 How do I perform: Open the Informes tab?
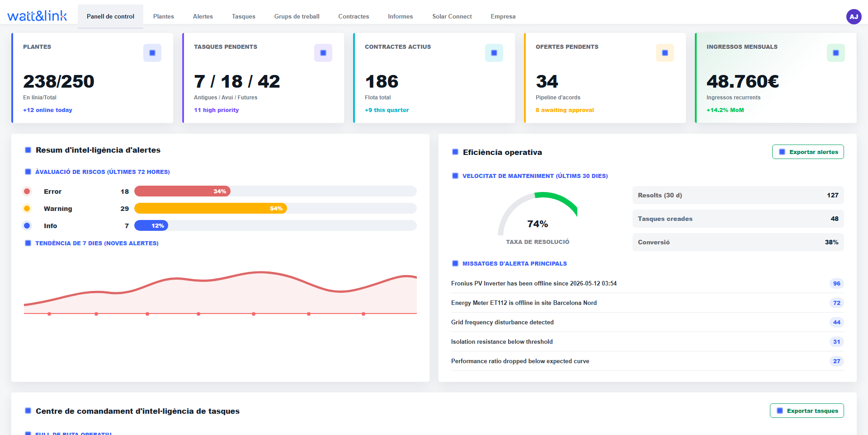[401, 16]
